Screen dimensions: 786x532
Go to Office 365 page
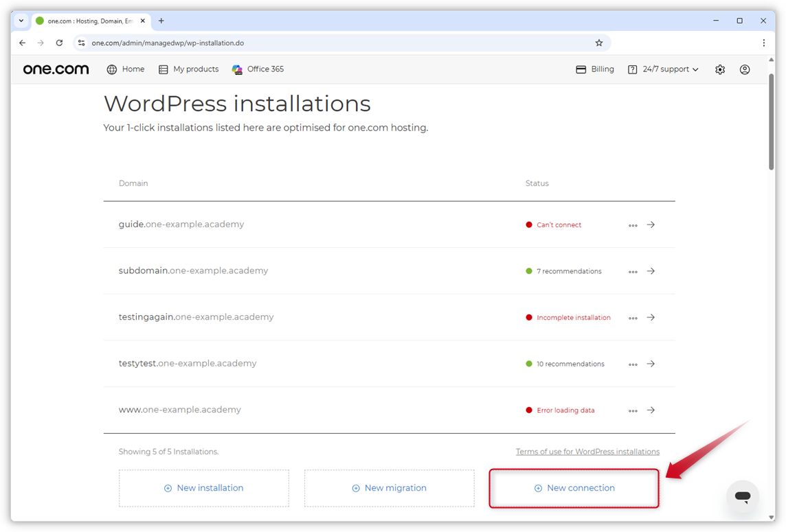258,69
